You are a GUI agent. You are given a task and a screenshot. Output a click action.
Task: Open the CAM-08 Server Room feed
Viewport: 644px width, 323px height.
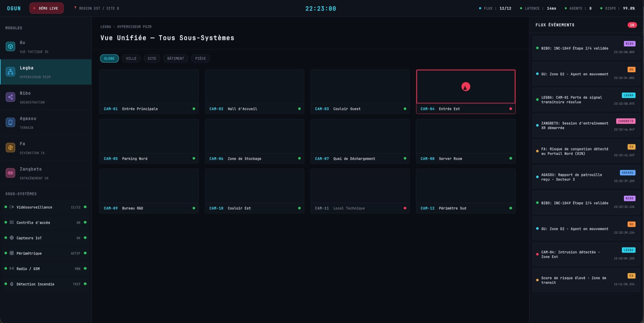coord(466,142)
